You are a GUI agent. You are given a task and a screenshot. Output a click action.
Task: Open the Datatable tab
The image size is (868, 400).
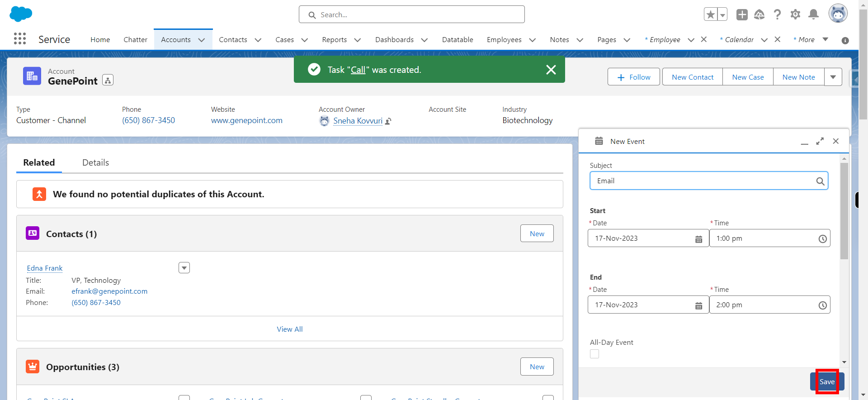pos(458,39)
